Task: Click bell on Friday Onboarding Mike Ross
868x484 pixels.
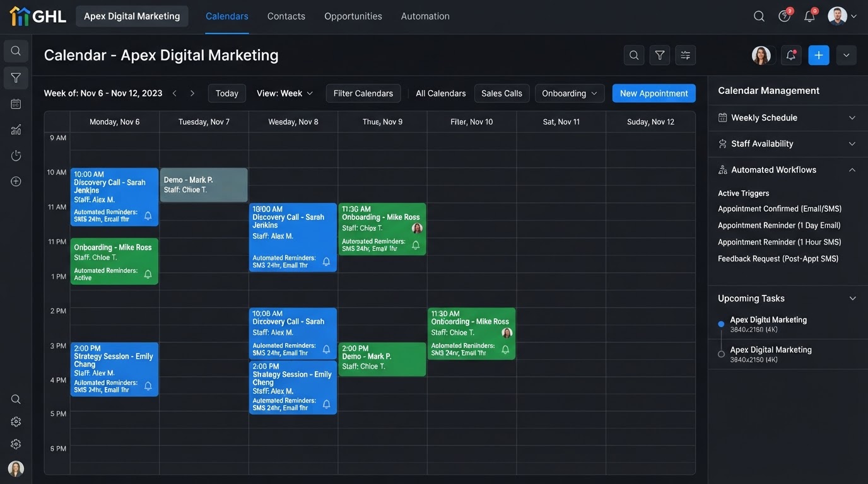Action: pyautogui.click(x=505, y=349)
